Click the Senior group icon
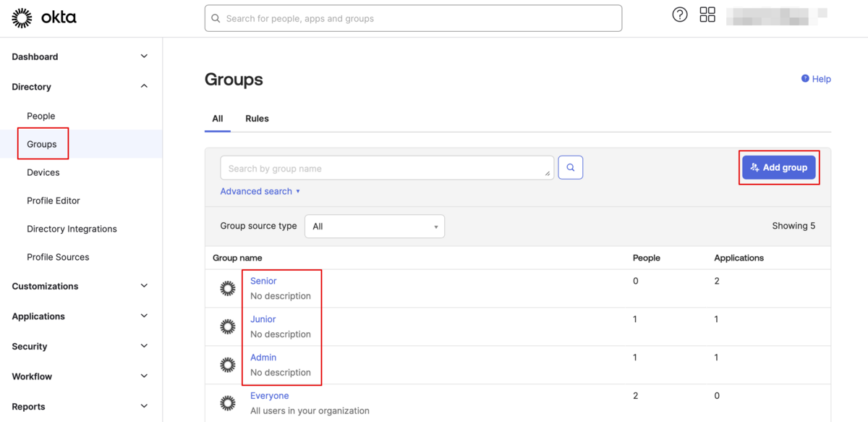 coord(228,288)
